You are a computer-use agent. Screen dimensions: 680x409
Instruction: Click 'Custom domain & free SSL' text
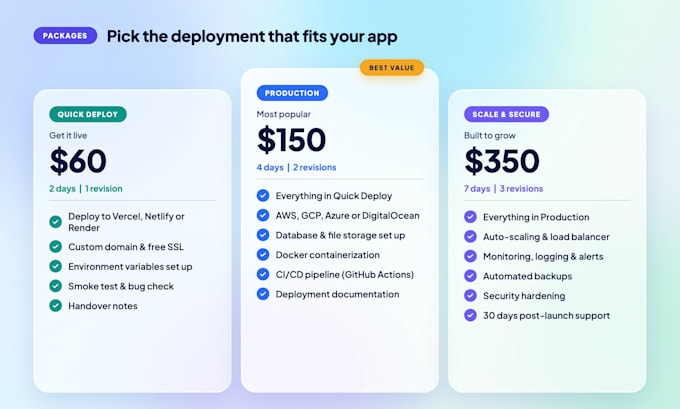click(126, 247)
